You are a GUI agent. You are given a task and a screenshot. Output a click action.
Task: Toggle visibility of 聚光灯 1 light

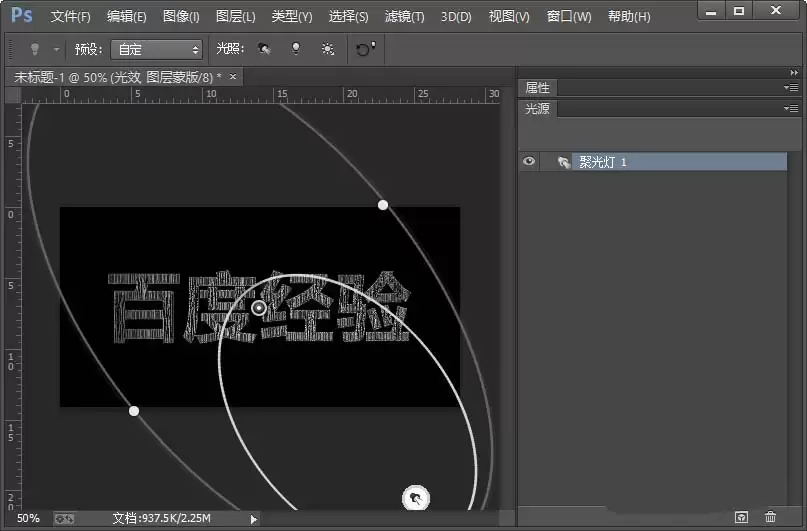(x=529, y=162)
